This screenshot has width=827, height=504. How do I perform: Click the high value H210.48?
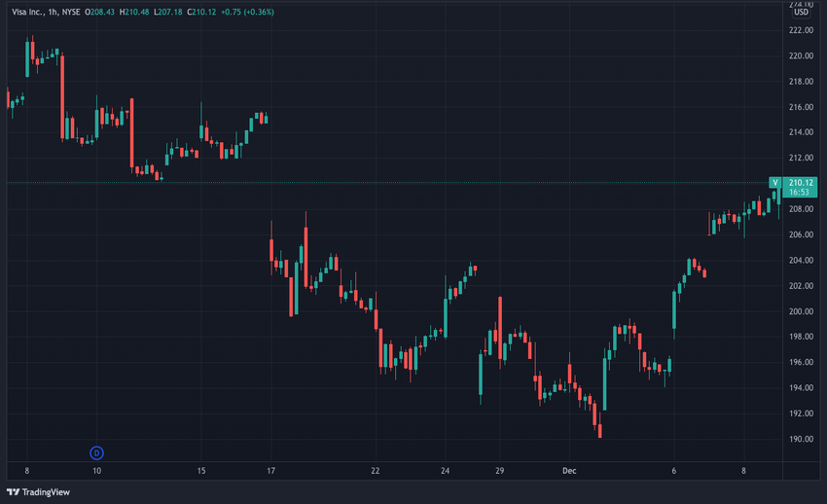134,12
